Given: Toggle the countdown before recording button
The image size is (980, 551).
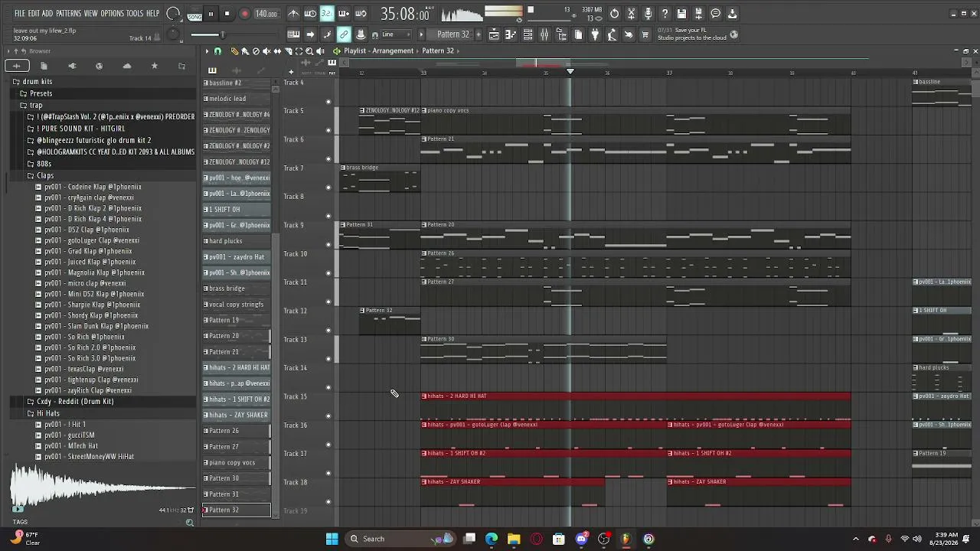Looking at the screenshot, I should (327, 14).
